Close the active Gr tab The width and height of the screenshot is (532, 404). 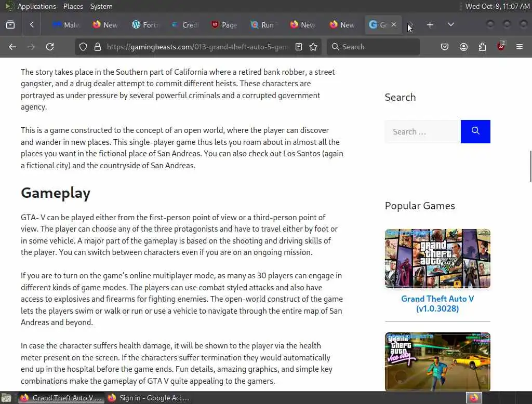coord(394,24)
